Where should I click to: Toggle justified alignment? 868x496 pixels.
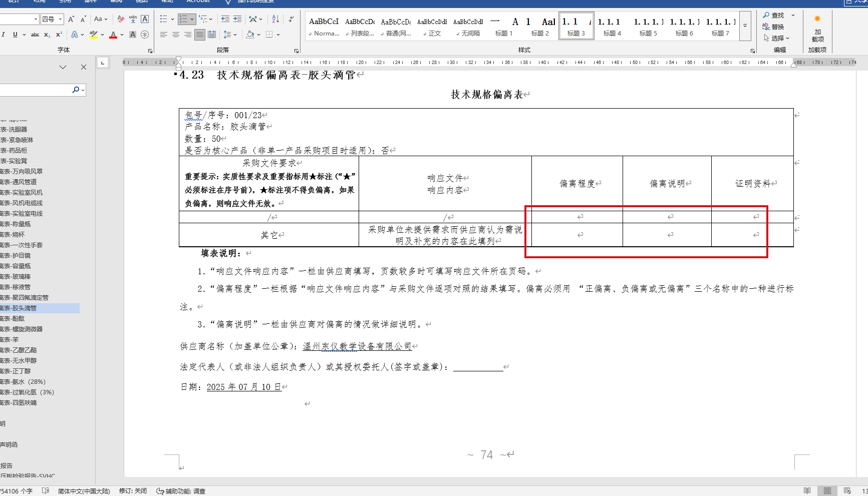point(200,35)
